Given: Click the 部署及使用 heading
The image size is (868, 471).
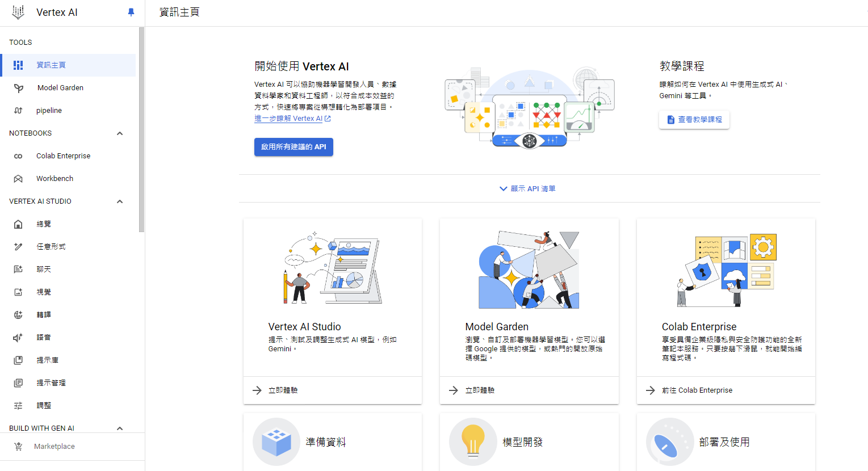Looking at the screenshot, I should [724, 442].
